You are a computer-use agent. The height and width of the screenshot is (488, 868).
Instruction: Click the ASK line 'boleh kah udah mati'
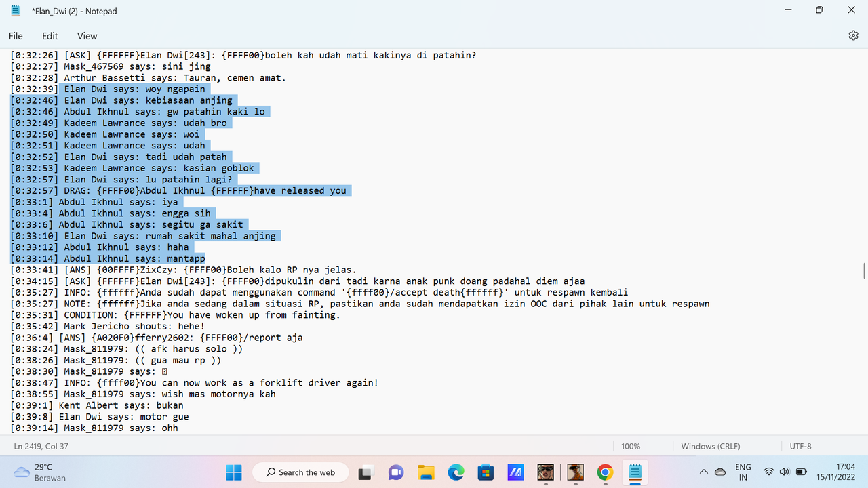243,55
